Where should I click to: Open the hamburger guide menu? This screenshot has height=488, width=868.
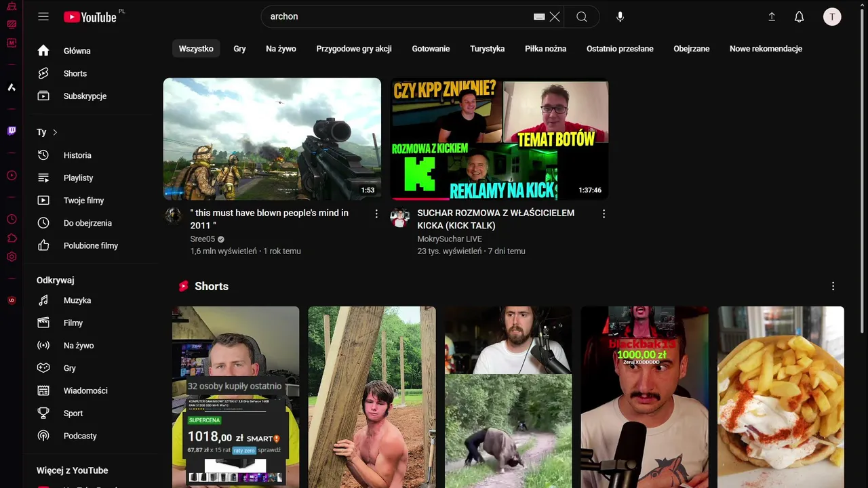coord(43,17)
